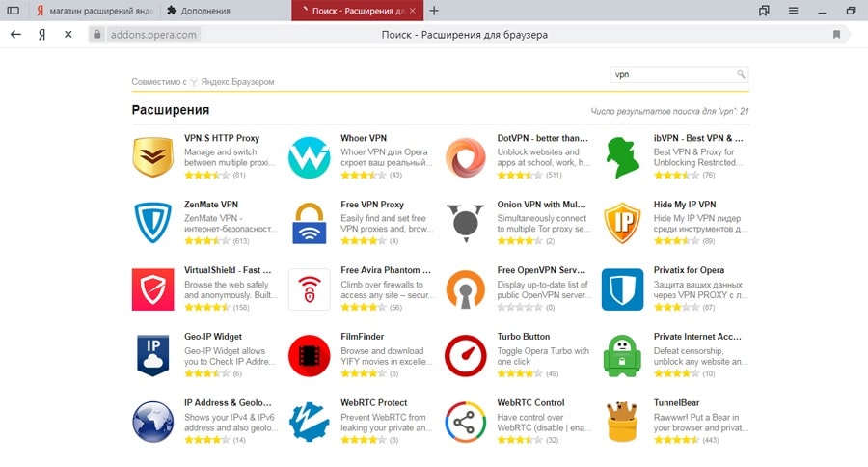
Task: Open the Whoer VPN title link
Action: pos(364,138)
